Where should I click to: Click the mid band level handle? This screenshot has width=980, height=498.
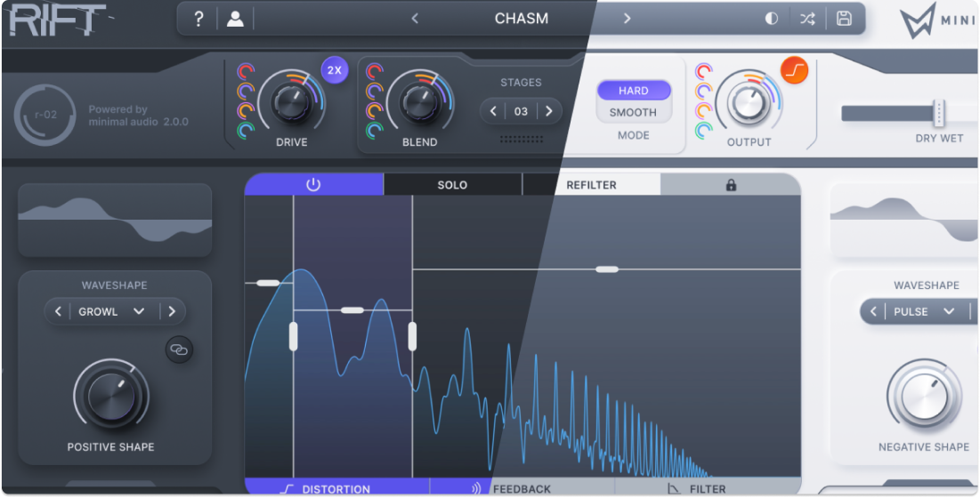pyautogui.click(x=352, y=310)
